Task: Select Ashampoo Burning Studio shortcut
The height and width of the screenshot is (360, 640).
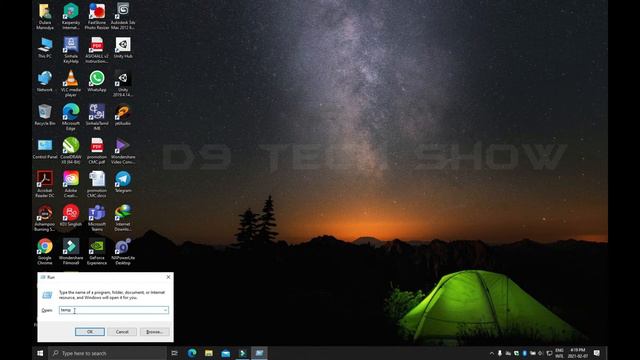Action: click(45, 218)
